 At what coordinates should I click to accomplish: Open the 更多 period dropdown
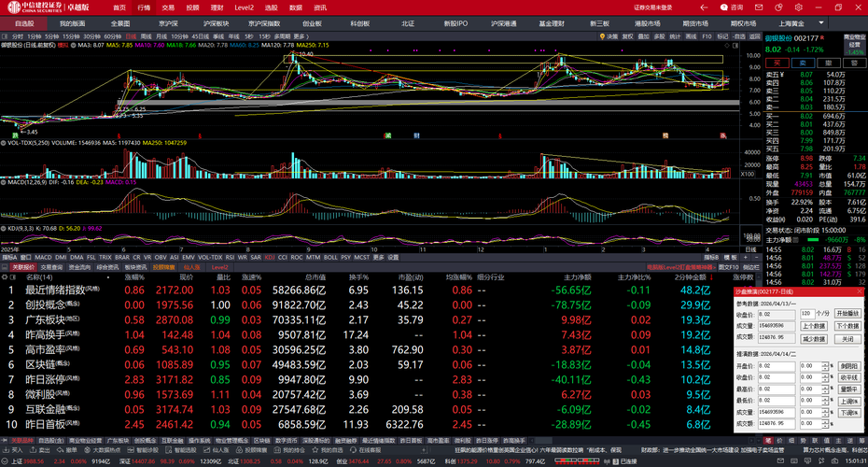click(301, 36)
